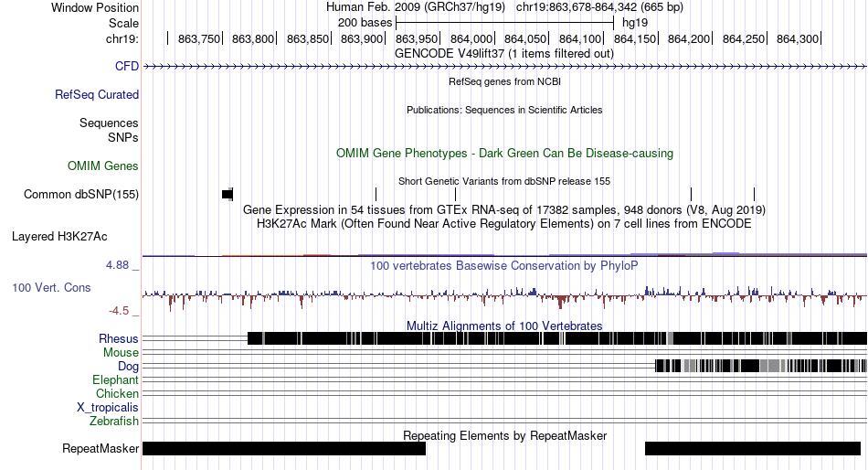Select the Rhesus alignment row label
The image size is (868, 470).
[x=119, y=338]
